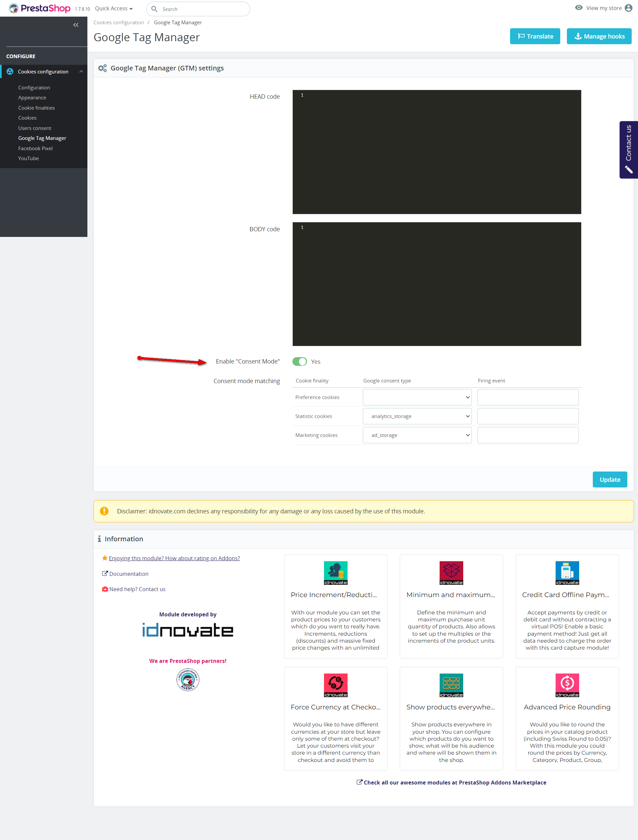Collapse the Cookies configuration sidebar section
Screen dimensions: 638x840
click(x=81, y=71)
